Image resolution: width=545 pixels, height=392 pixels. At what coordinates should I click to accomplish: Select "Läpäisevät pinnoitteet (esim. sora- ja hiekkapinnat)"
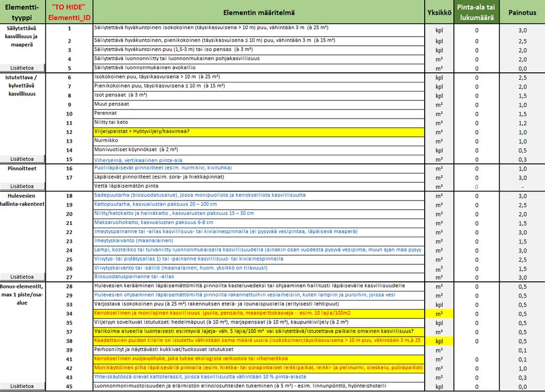pos(259,178)
